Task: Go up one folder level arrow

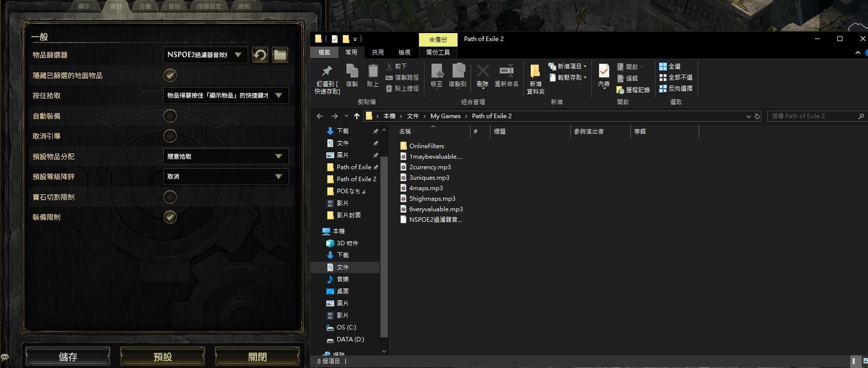Action: (x=356, y=116)
